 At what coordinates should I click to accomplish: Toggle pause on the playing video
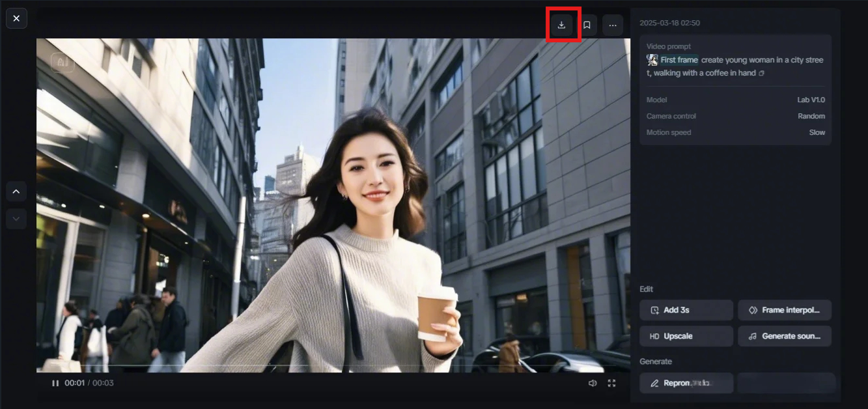click(x=55, y=383)
